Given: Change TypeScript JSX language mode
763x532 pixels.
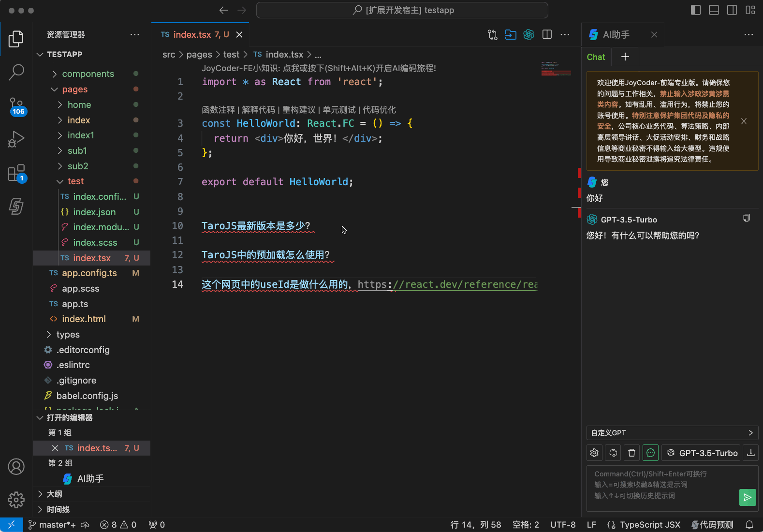Looking at the screenshot, I should click(x=650, y=525).
